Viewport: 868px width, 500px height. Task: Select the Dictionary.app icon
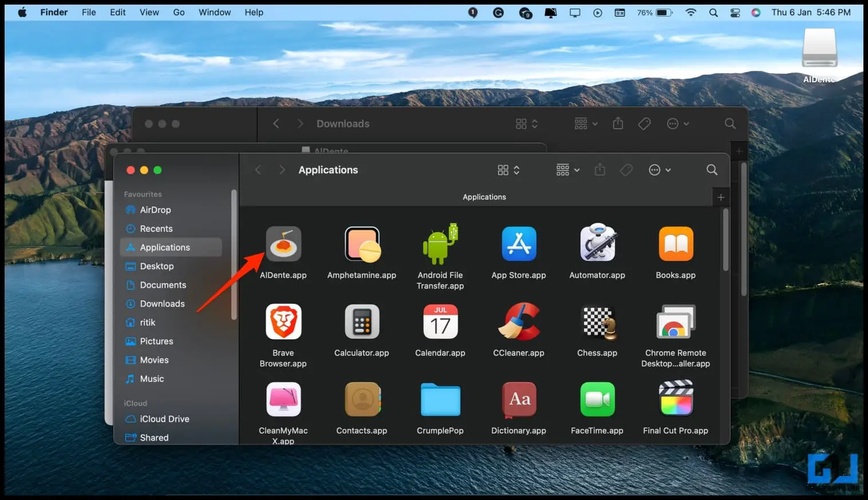[519, 399]
